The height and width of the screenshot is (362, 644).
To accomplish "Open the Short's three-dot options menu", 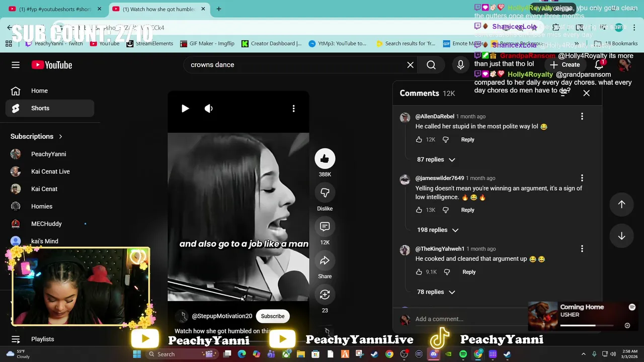I will click(x=294, y=108).
